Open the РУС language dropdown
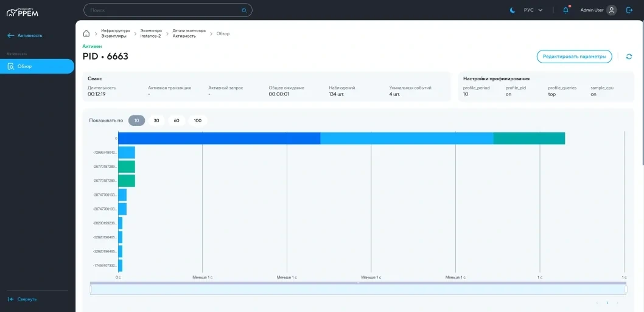Image resolution: width=644 pixels, height=312 pixels. pos(533,10)
